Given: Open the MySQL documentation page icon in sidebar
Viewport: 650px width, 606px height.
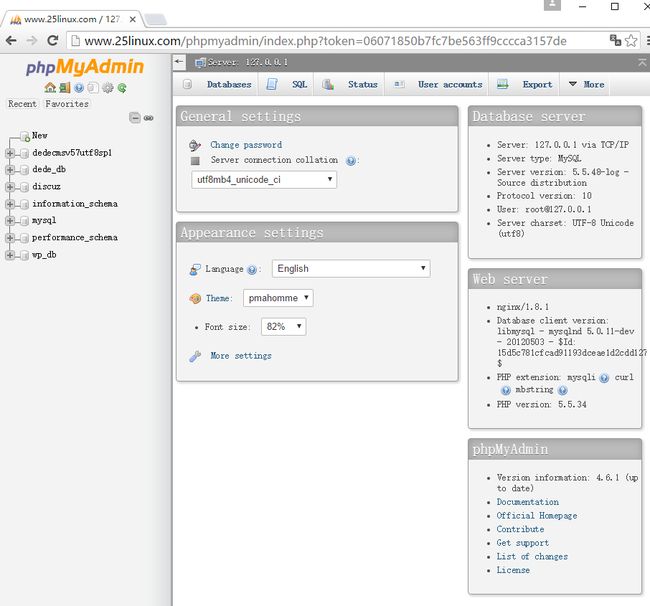Looking at the screenshot, I should click(x=93, y=88).
